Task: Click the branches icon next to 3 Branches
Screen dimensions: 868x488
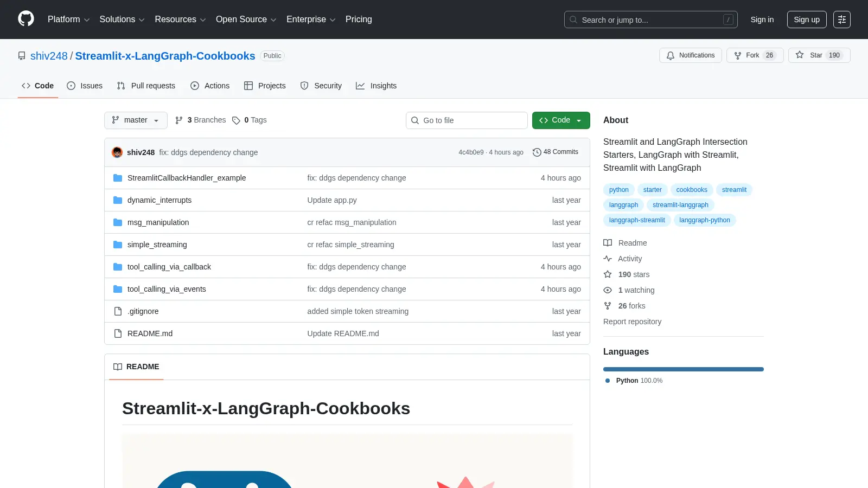Action: click(179, 120)
